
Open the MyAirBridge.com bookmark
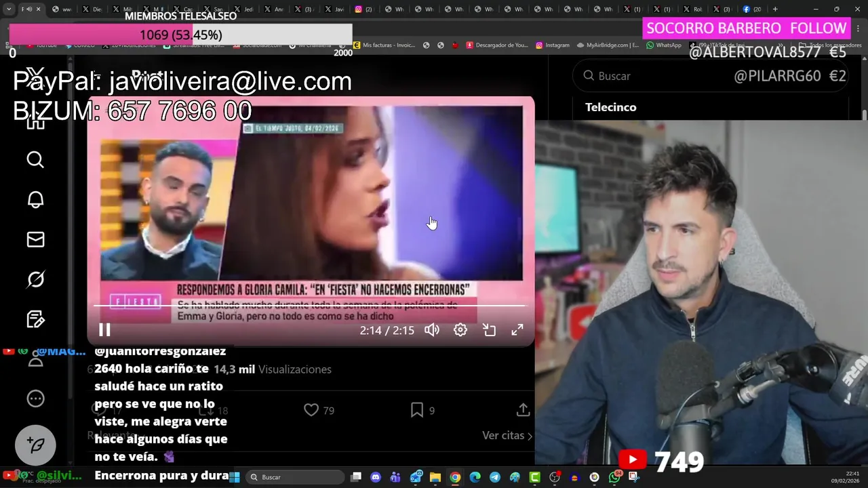608,45
